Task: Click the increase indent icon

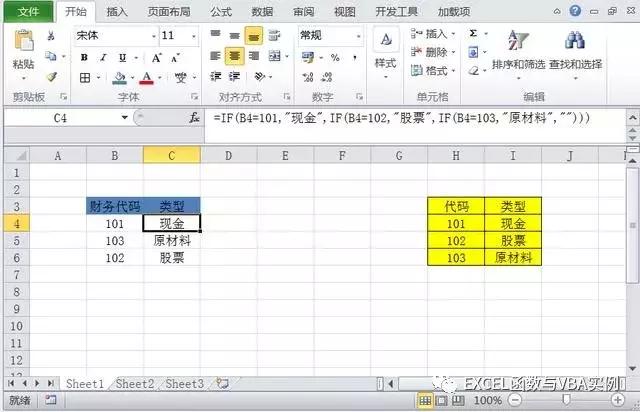Action: click(234, 76)
